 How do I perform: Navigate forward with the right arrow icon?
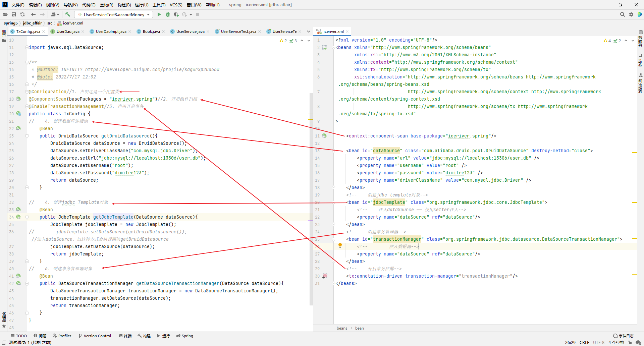pyautogui.click(x=42, y=14)
